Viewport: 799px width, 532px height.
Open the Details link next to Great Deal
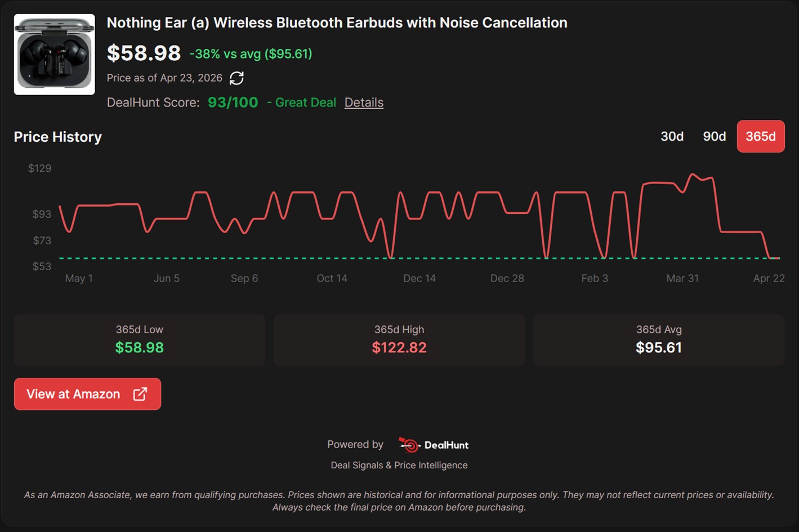pos(364,102)
